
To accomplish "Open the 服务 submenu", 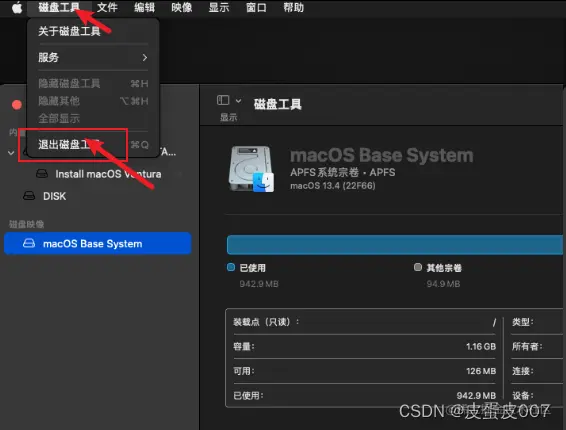I will click(x=93, y=57).
